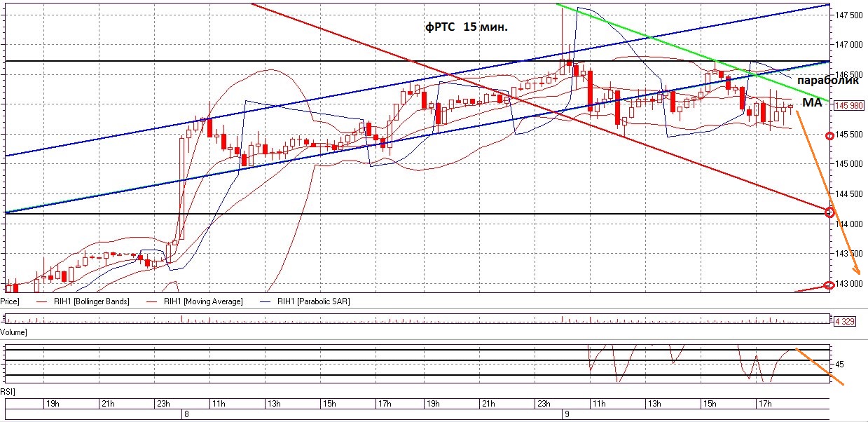Click the Price] panel label
This screenshot has width=868, height=422.
9,301
